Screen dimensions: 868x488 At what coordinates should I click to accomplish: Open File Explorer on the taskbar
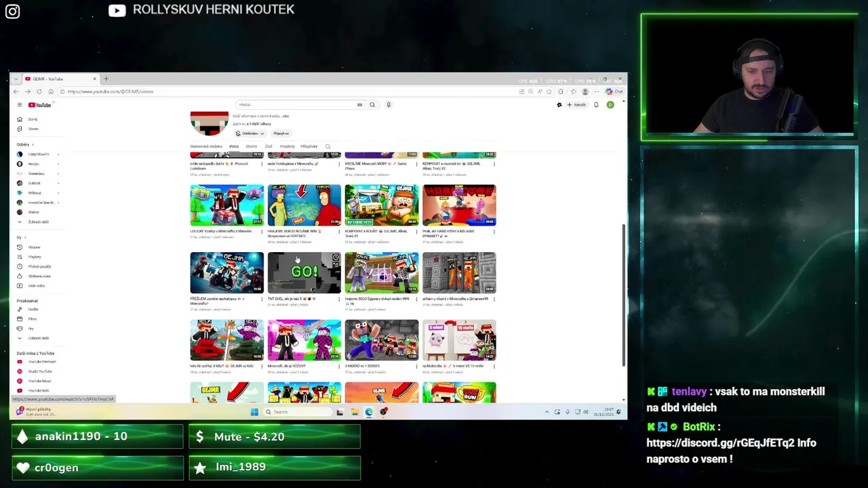354,411
